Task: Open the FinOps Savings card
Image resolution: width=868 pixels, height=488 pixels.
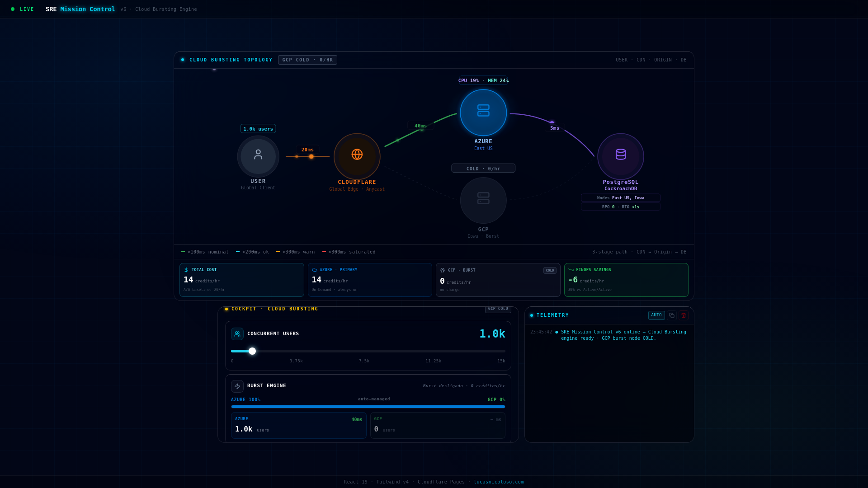Action: click(626, 280)
